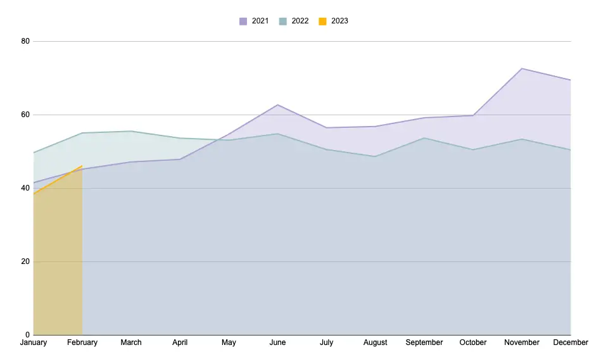Click the July axis label
This screenshot has height=364, width=589.
pos(326,342)
